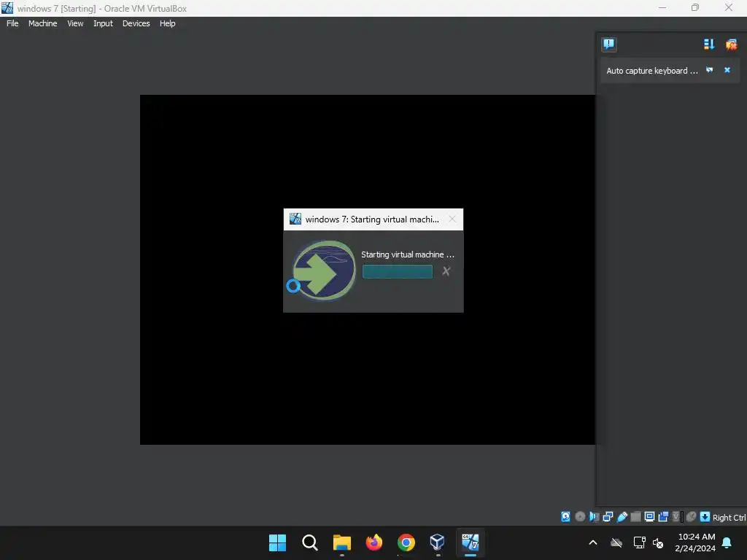Click the optical disk status icon
The width and height of the screenshot is (747, 560).
[580, 517]
